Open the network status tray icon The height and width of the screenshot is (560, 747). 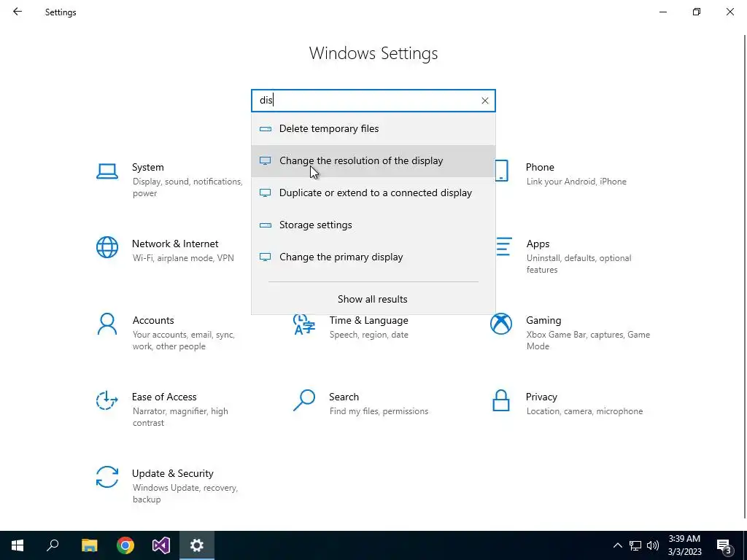635,545
